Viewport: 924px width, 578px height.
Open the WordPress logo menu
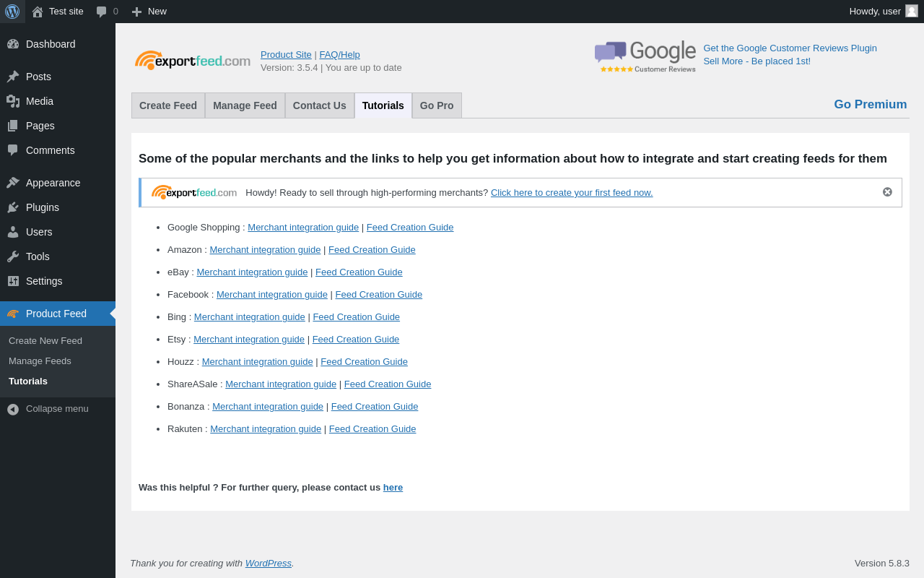click(x=12, y=12)
